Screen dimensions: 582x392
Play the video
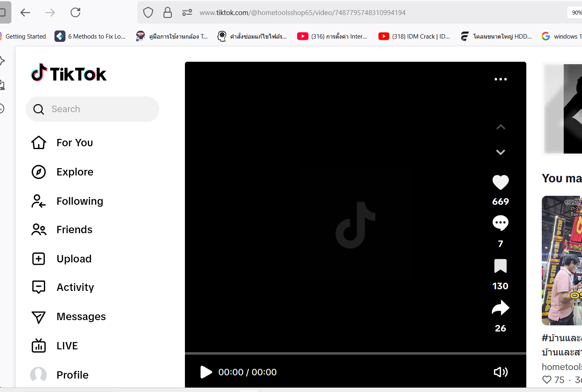pos(206,372)
